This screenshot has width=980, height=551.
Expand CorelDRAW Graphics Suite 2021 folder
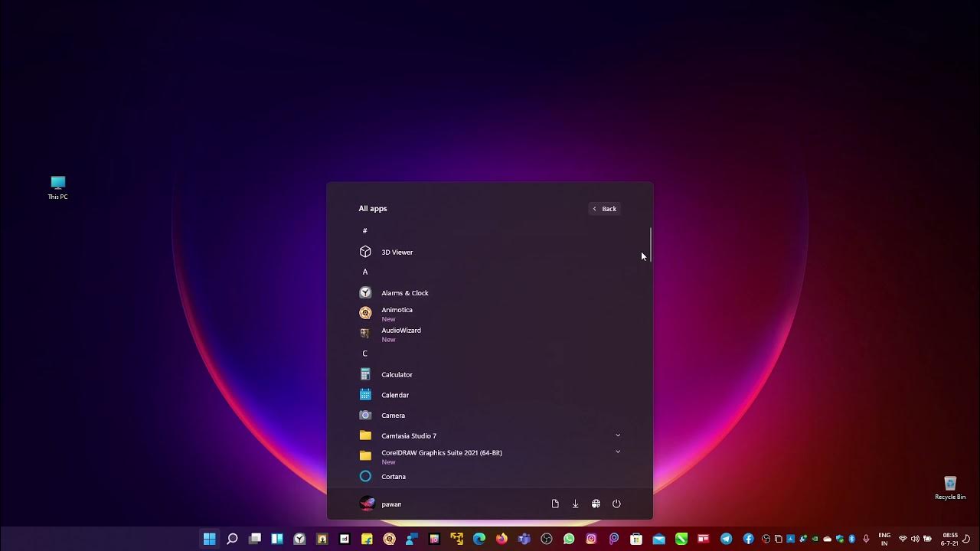[618, 452]
